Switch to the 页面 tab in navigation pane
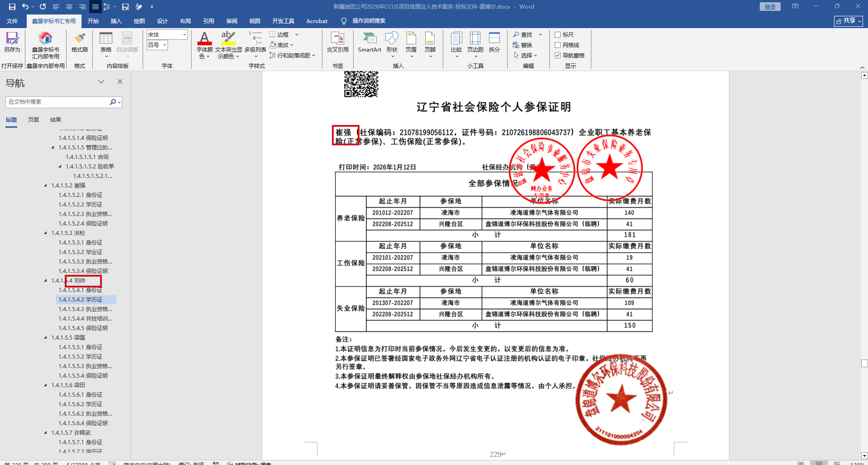The height and width of the screenshot is (465, 868). (34, 120)
